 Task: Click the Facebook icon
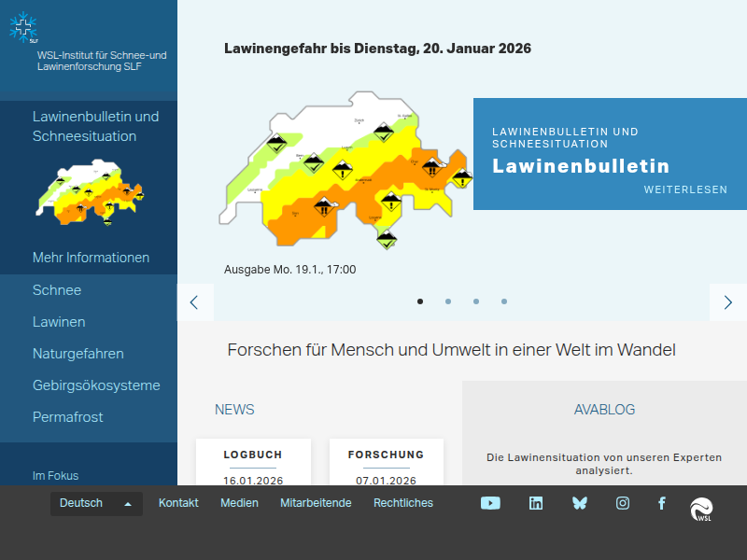(662, 503)
